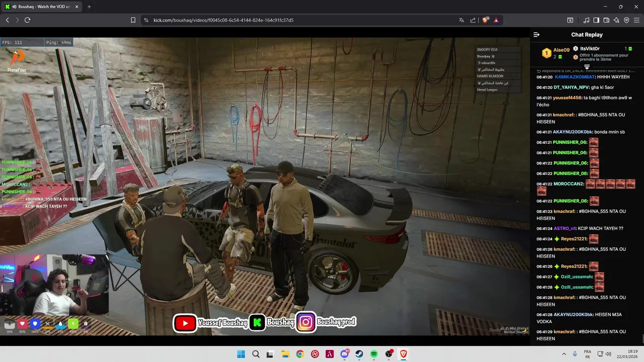644x362 pixels.
Task: Click 'gha ki 5aor' chat message
Action: tap(602, 87)
